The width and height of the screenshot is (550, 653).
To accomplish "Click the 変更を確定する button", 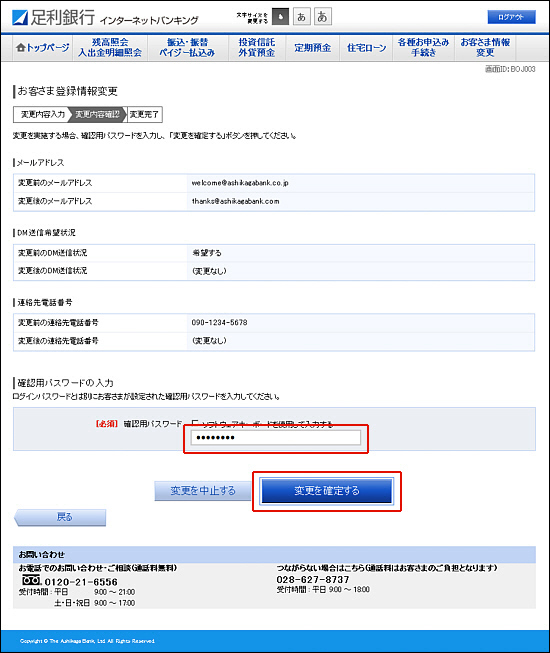I will tap(326, 491).
